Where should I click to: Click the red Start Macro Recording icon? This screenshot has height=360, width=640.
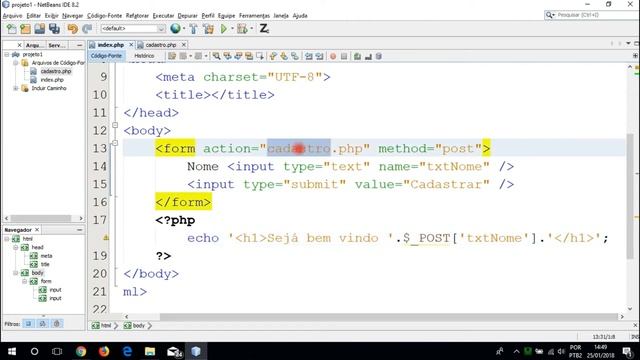click(333, 56)
